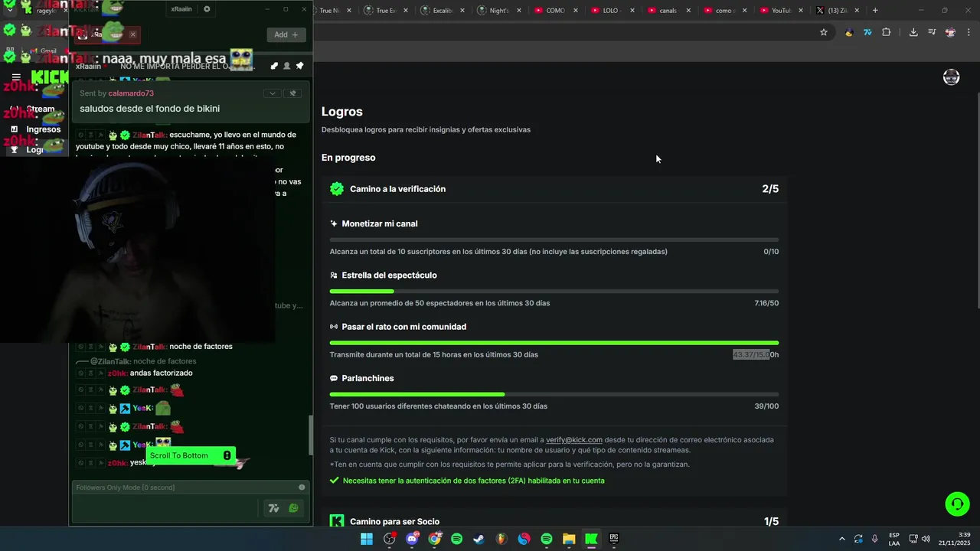Open the Ingresos sidebar item
The image size is (980, 551).
pos(35,129)
